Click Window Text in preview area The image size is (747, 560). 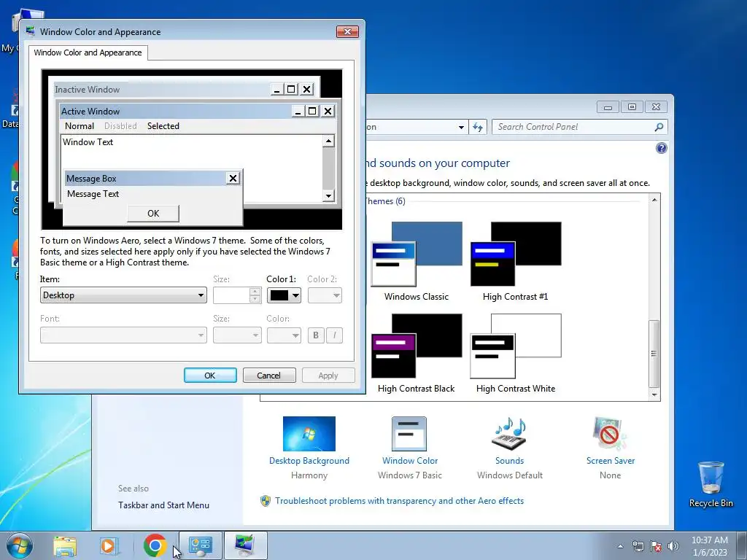pos(88,142)
